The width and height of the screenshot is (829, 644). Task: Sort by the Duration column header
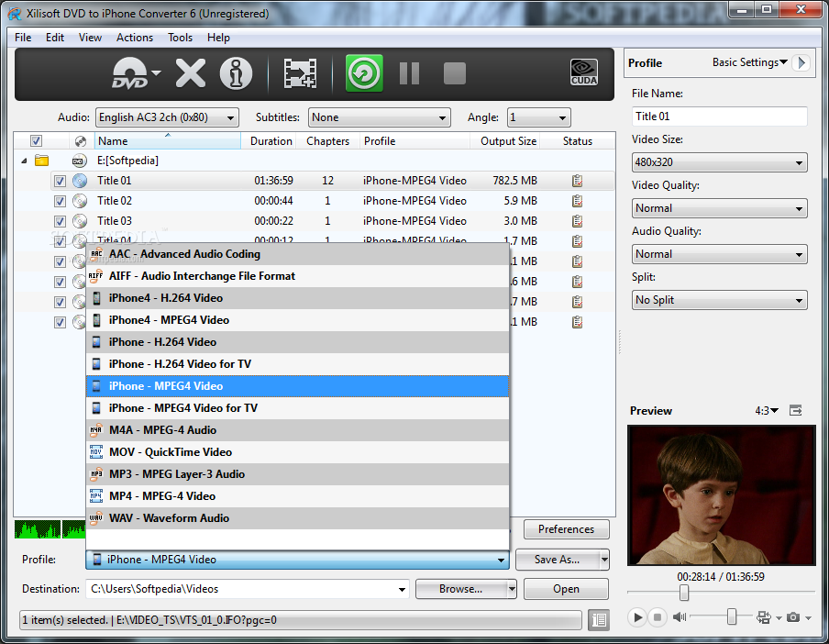pos(271,141)
